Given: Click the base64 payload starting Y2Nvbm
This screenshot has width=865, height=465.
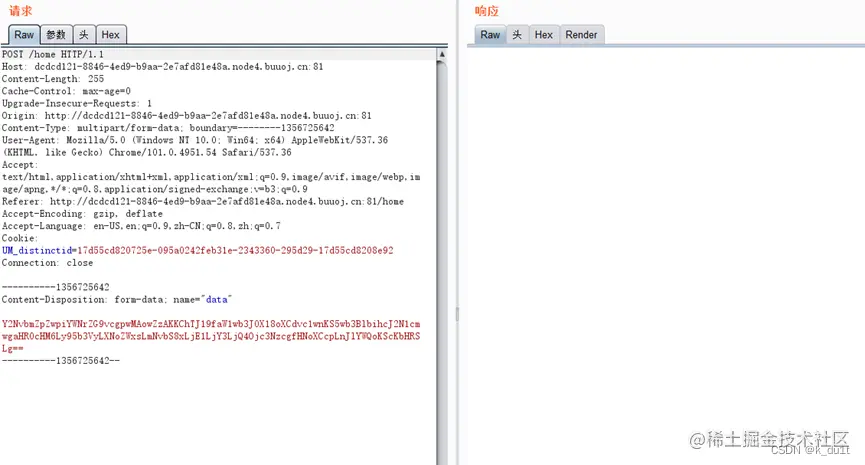Looking at the screenshot, I should coord(211,336).
